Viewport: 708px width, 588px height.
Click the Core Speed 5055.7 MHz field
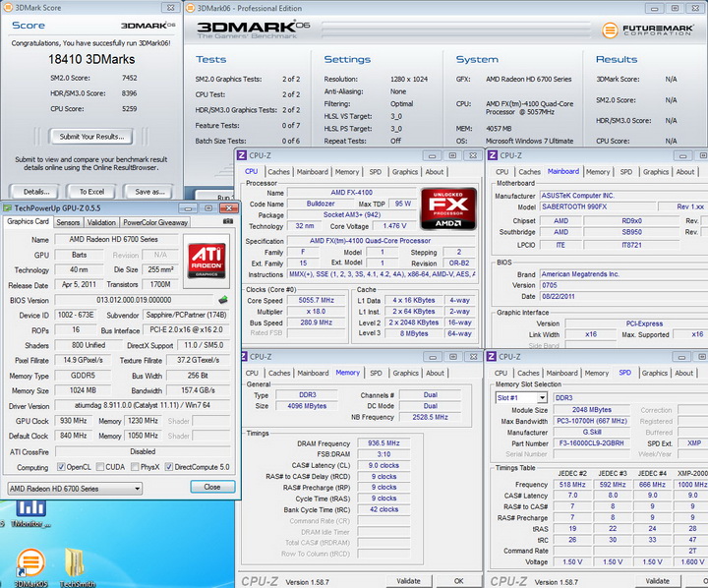tap(316, 300)
